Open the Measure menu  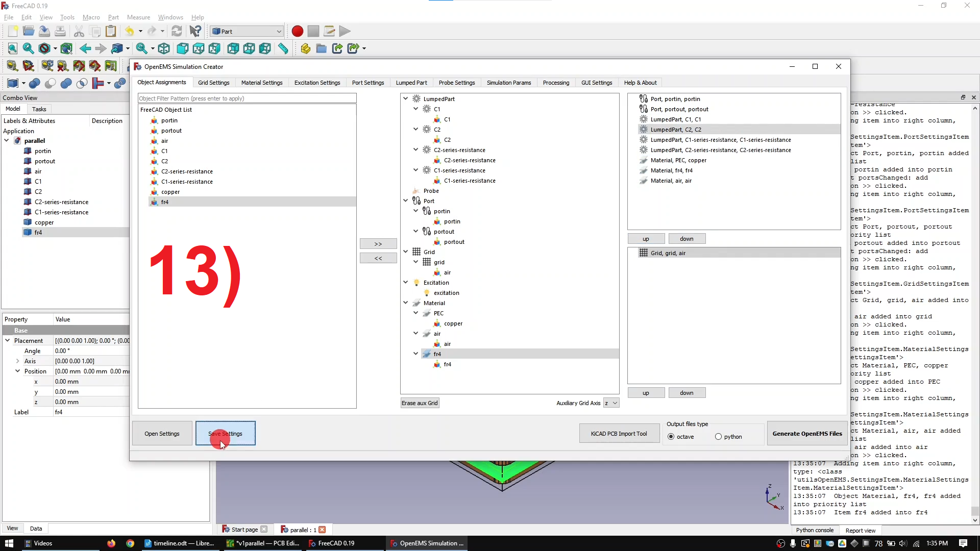(138, 17)
